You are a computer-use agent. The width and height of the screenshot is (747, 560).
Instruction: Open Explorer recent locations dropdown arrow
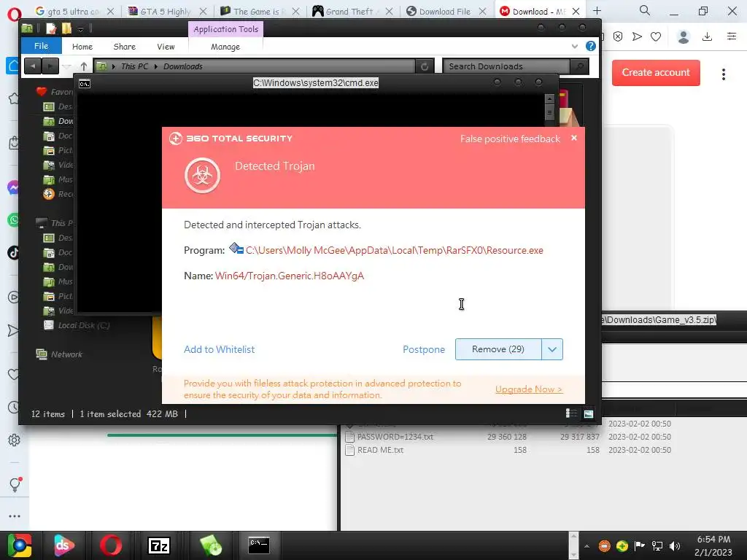tap(67, 66)
